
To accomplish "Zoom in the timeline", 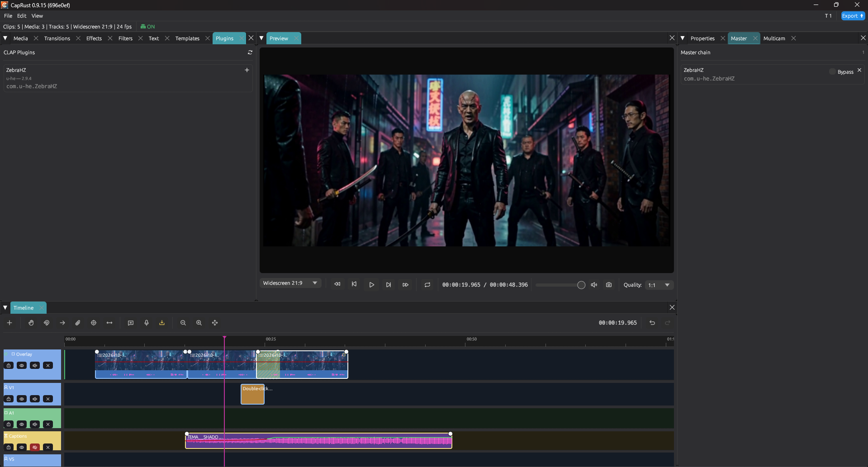I will [x=199, y=323].
